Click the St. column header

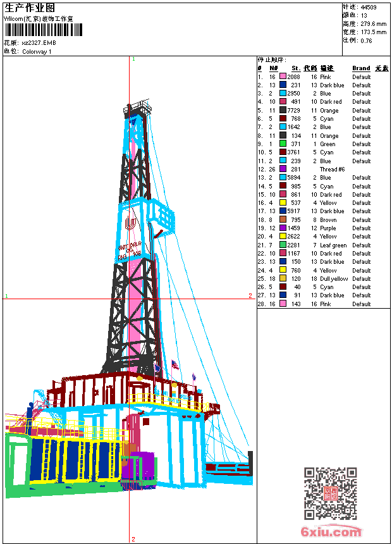[x=295, y=68]
